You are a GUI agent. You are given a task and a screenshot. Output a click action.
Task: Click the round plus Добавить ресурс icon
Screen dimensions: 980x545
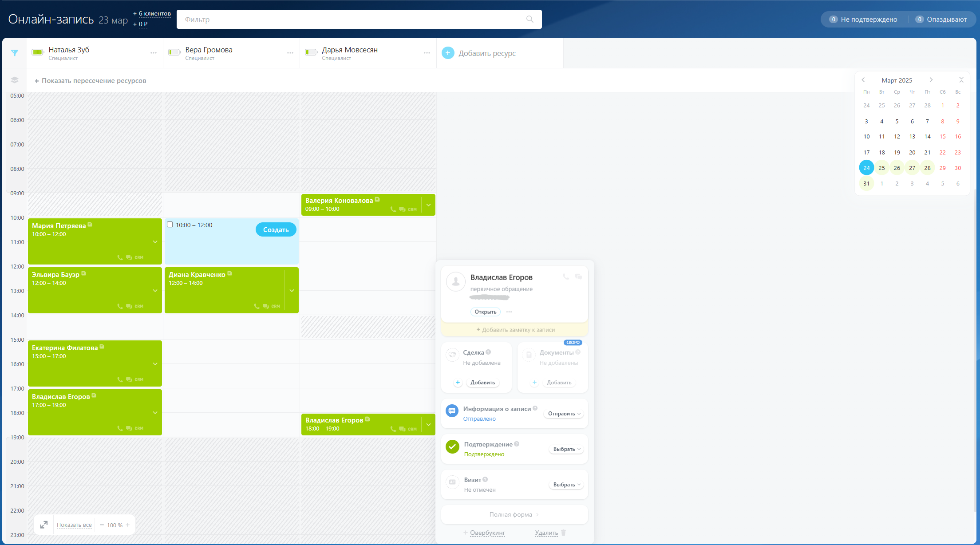448,53
